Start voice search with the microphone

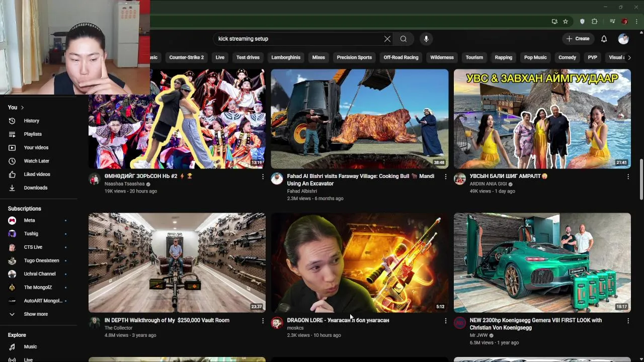426,39
